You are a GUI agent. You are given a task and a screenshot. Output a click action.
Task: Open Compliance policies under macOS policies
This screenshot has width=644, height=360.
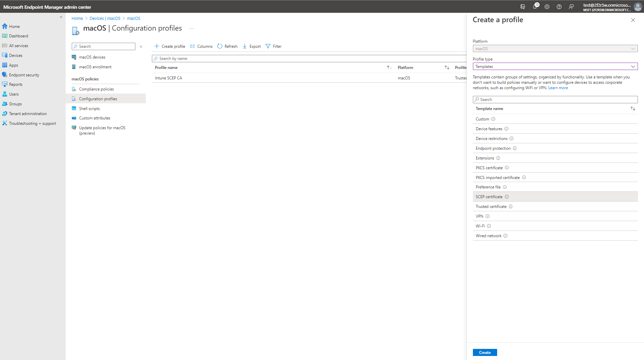pos(96,89)
